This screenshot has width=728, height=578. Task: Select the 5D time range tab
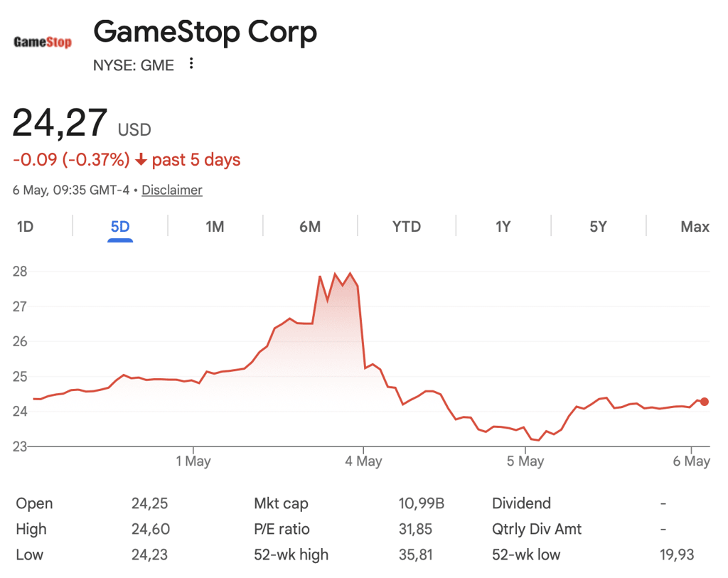tap(120, 227)
